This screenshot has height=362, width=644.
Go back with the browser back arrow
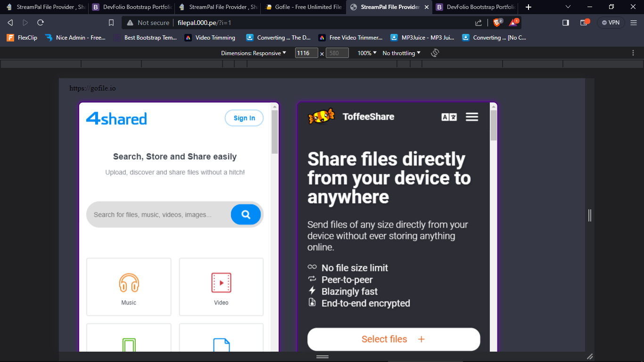pyautogui.click(x=10, y=23)
